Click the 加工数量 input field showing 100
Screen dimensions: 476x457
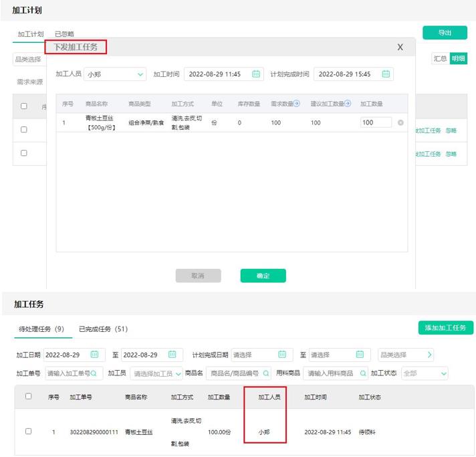pos(376,122)
